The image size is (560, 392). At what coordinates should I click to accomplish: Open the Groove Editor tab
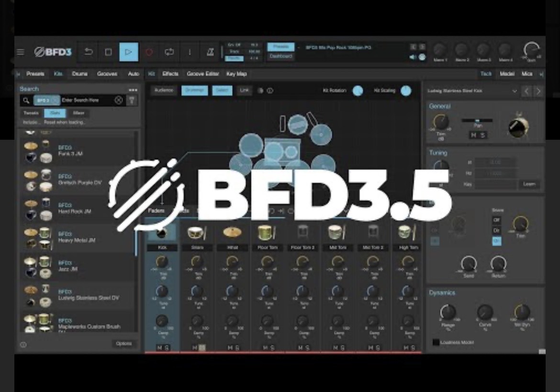(x=203, y=74)
